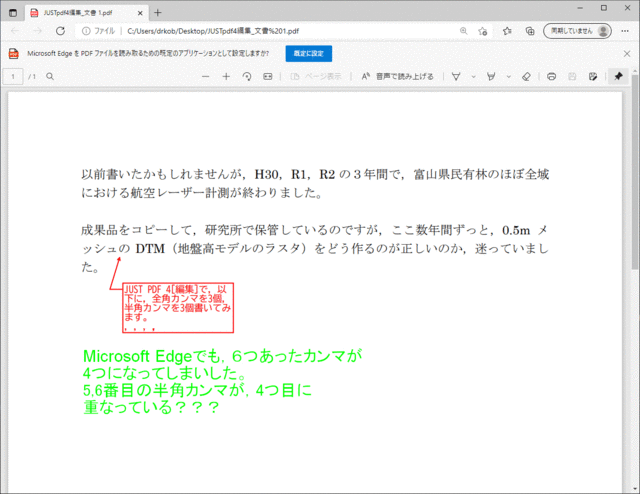Go back to the previous page
This screenshot has height=494, width=640.
pos(15,31)
